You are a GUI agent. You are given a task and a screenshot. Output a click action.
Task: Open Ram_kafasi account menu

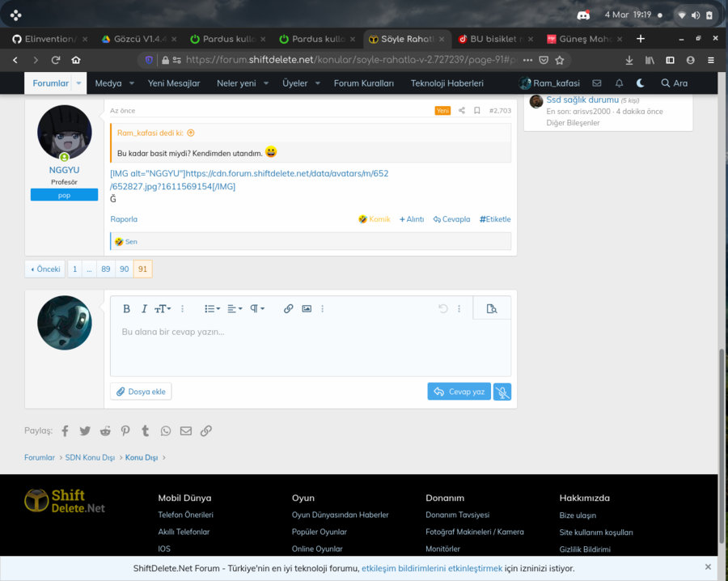[x=550, y=83]
